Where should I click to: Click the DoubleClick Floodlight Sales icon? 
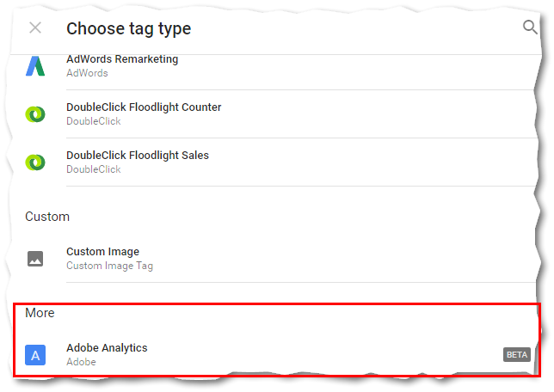[x=35, y=162]
